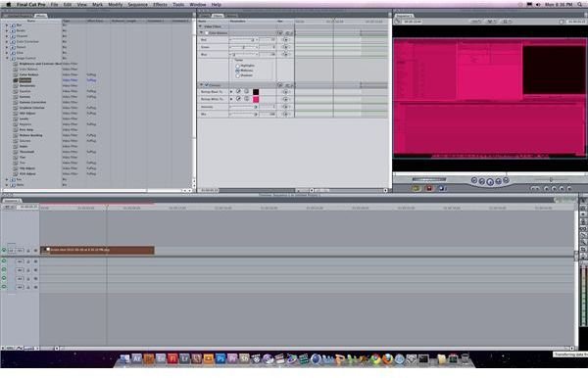Image resolution: width=588 pixels, height=378 pixels.
Task: Open the Sequence menu in menu bar
Action: [137, 5]
